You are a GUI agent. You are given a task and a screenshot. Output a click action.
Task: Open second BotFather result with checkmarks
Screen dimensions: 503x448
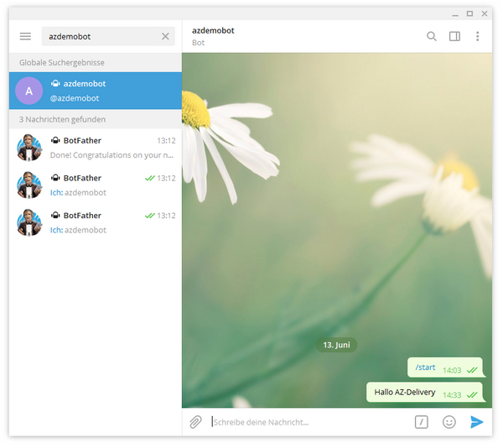(x=96, y=185)
